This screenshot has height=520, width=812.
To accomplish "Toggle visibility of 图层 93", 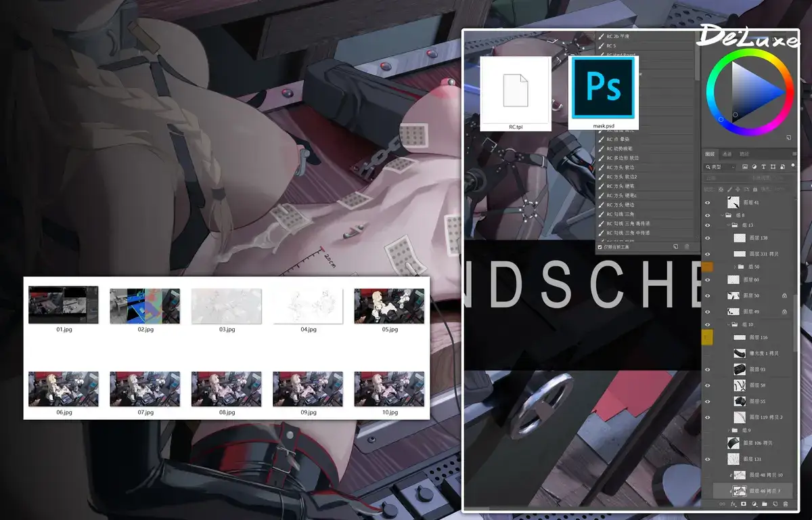I will tap(708, 369).
